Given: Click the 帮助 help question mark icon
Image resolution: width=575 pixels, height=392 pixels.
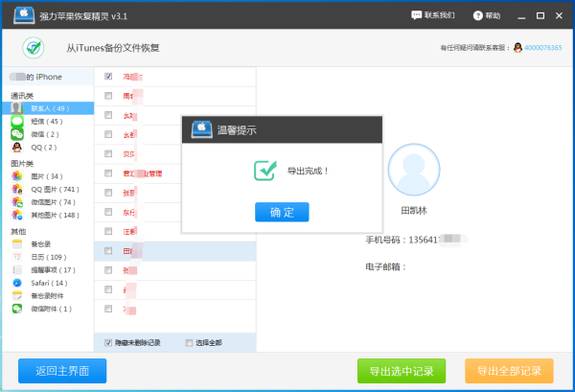Looking at the screenshot, I should [x=478, y=16].
